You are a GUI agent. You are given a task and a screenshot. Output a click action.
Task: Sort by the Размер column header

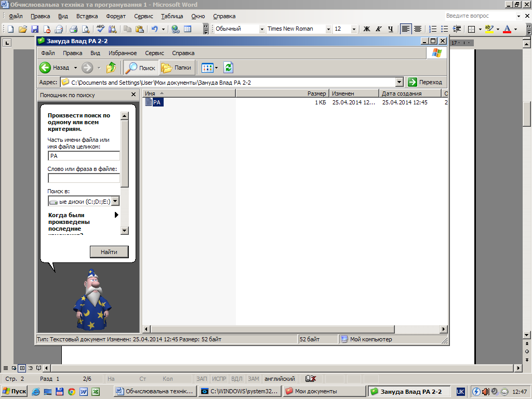coord(282,94)
